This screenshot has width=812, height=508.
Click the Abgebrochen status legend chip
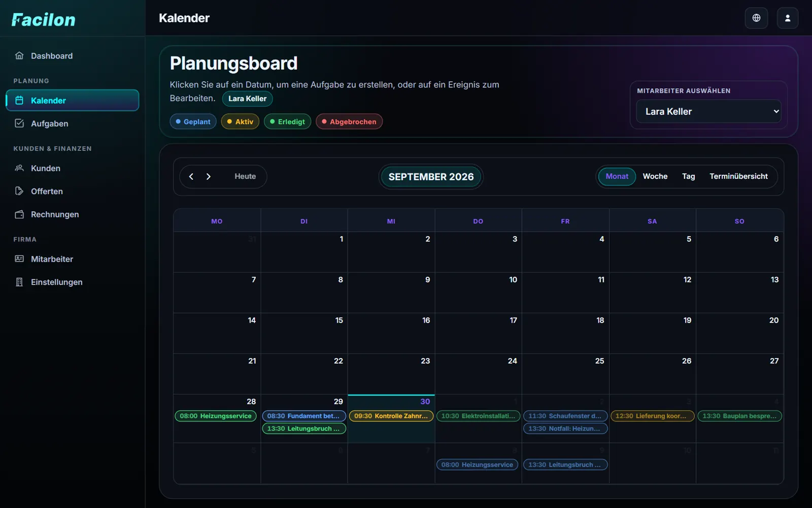[349, 121]
